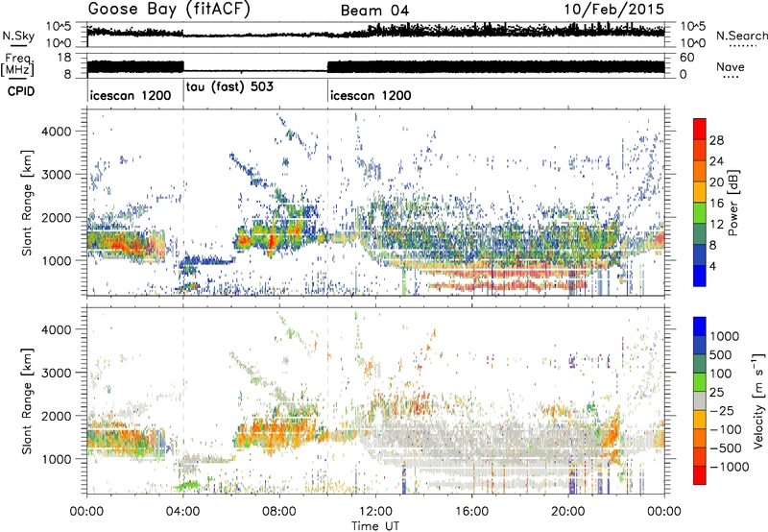The image size is (768, 532).
Task: Click the 28 label on Power colorbar
Action: [716, 140]
